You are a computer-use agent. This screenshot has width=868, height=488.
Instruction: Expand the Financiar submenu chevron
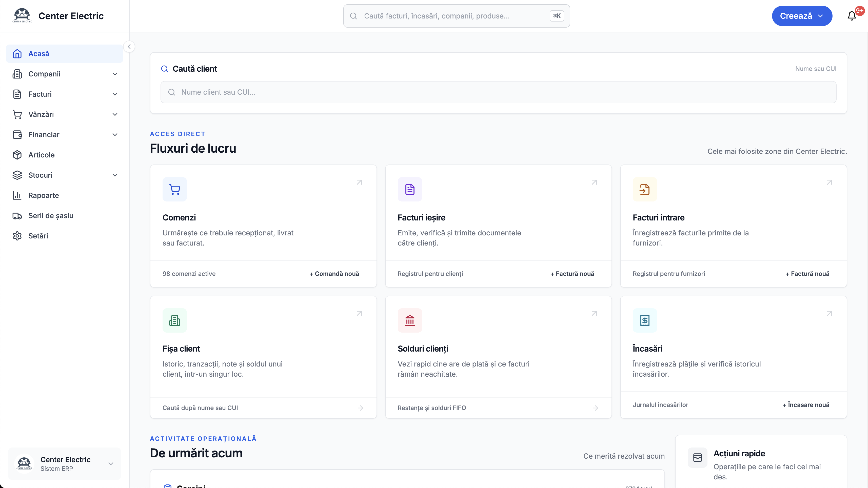click(x=115, y=135)
